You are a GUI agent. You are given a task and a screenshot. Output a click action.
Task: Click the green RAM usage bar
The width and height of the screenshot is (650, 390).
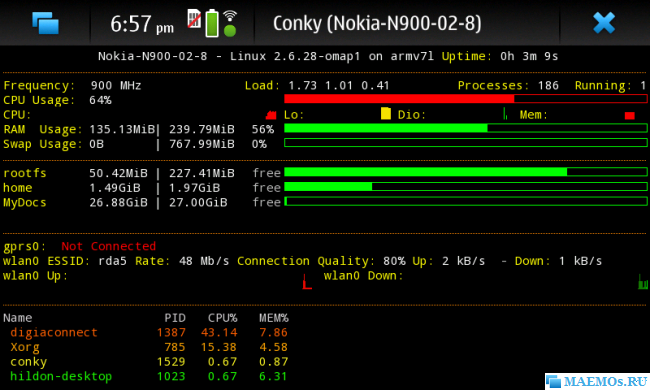pos(466,128)
